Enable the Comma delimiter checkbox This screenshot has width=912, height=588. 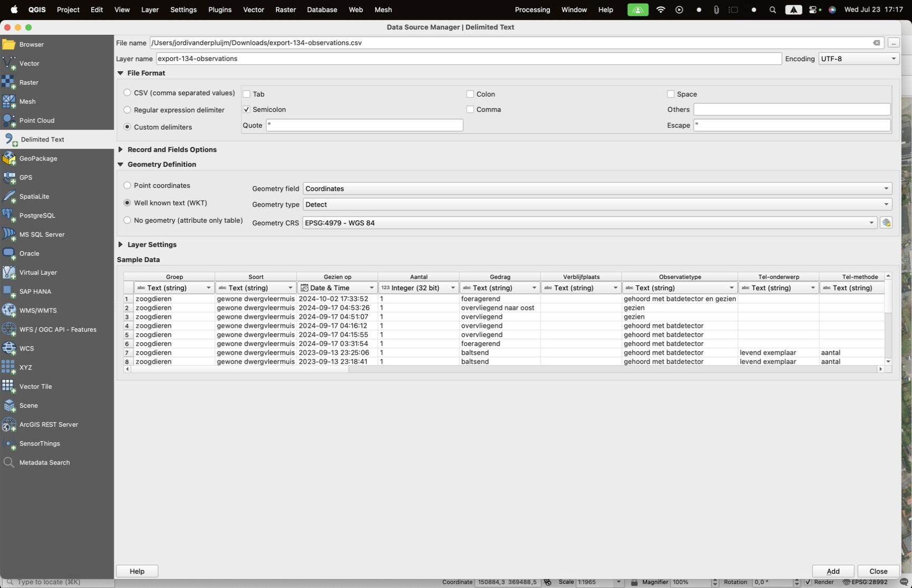point(470,109)
